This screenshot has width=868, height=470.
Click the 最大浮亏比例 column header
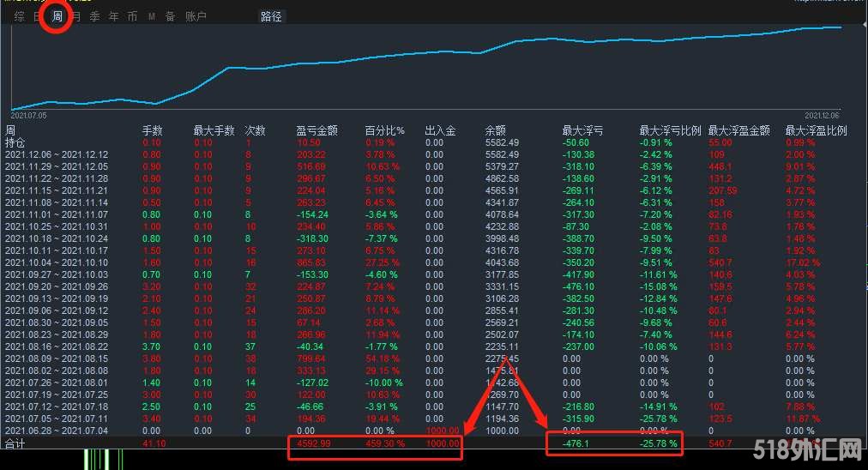[x=669, y=130]
